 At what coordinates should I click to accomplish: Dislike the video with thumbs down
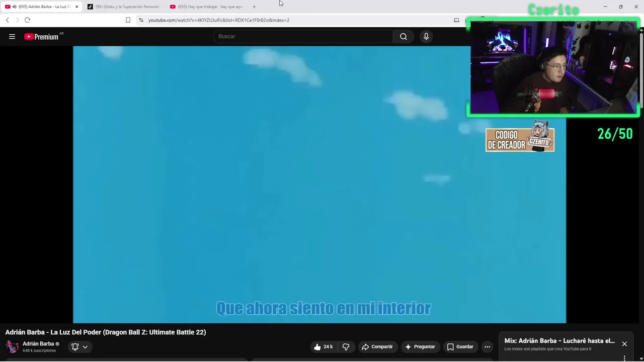tap(346, 346)
